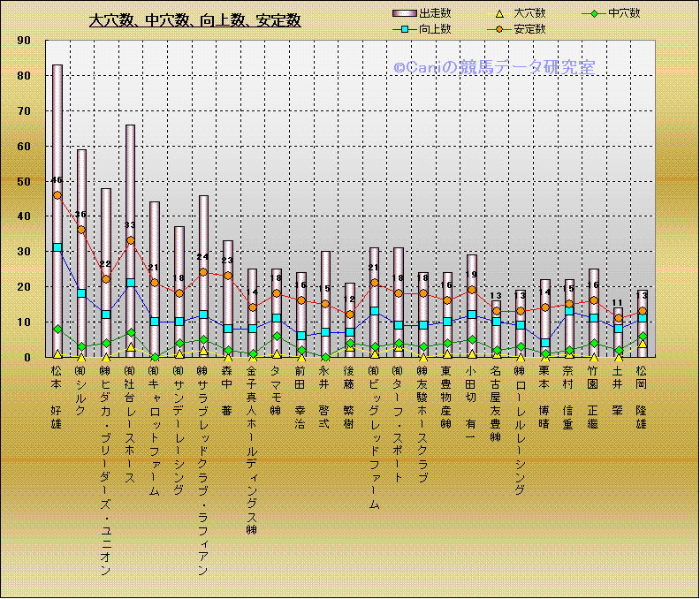Click the x-axis label タマモ㈱
Viewport: 700px width, 599px height.
277,390
